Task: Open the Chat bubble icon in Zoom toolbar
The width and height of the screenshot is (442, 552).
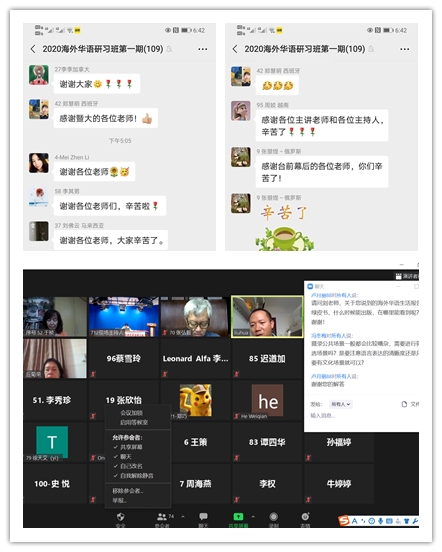Action: click(203, 516)
